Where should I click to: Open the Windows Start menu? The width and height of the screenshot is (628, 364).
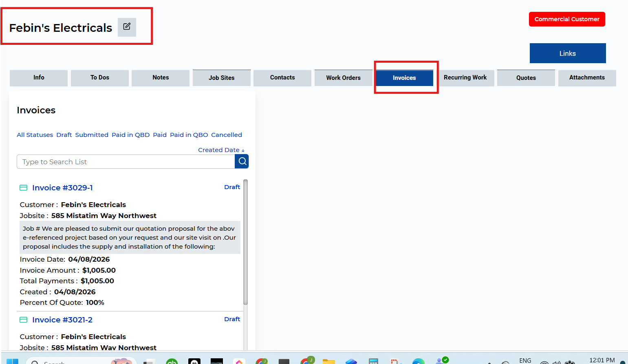coord(12,361)
